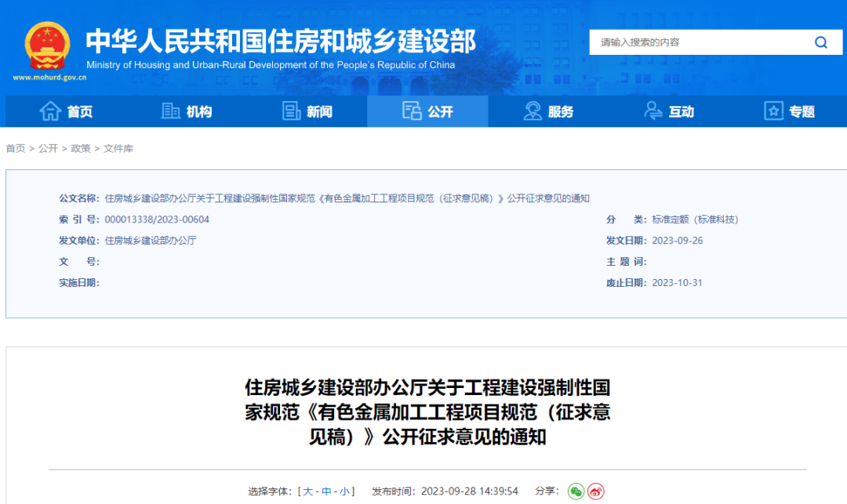Click the building icon beside 机构
847x504 pixels.
click(171, 111)
